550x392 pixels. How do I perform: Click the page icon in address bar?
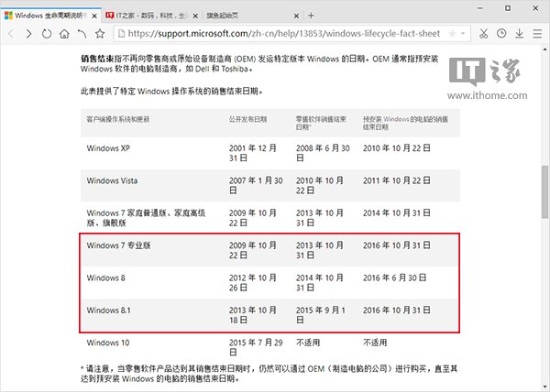pyautogui.click(x=121, y=34)
